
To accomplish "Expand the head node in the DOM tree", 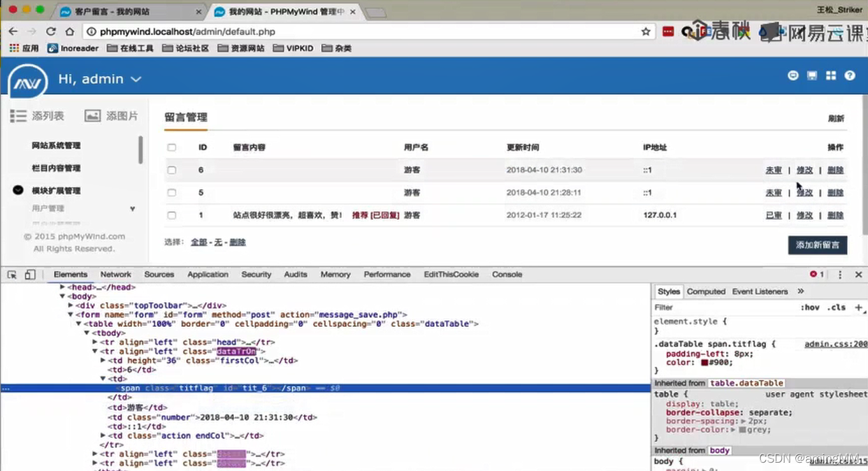I will pyautogui.click(x=62, y=287).
